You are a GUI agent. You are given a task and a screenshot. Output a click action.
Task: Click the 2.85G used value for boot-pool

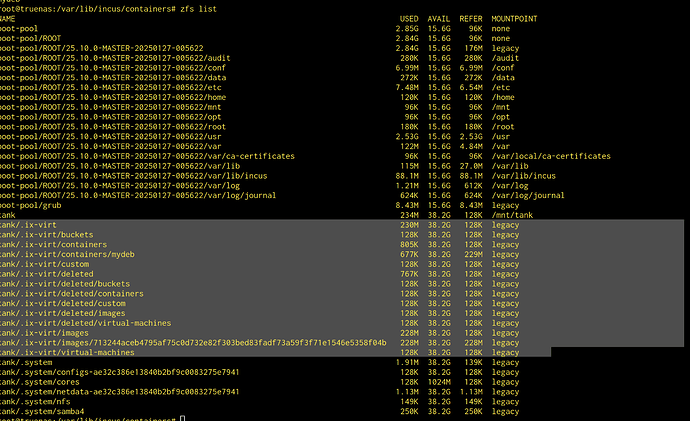click(x=407, y=29)
